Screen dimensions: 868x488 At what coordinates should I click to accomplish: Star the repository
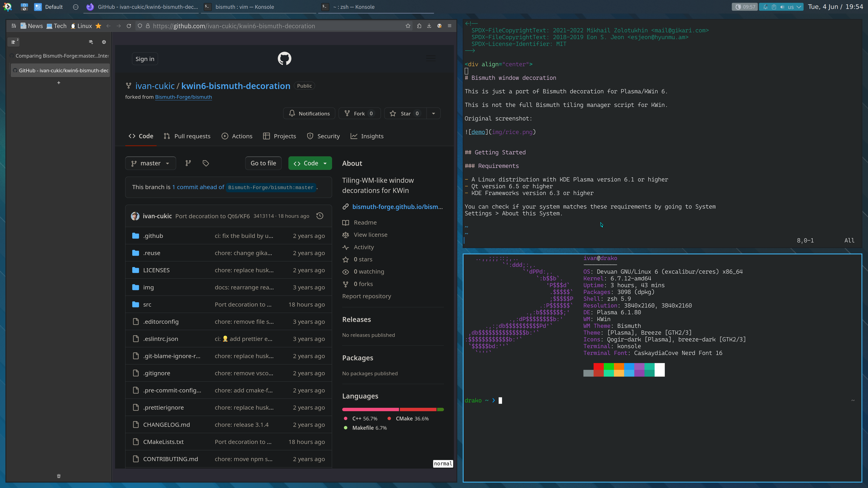coord(405,113)
